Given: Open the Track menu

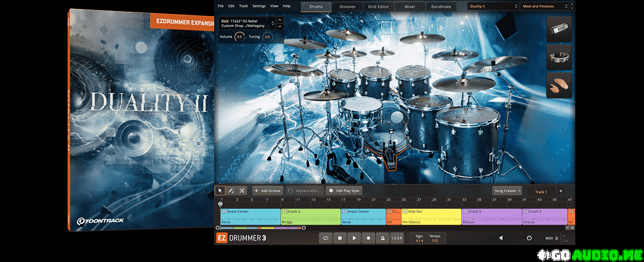Looking at the screenshot, I should pos(244,6).
